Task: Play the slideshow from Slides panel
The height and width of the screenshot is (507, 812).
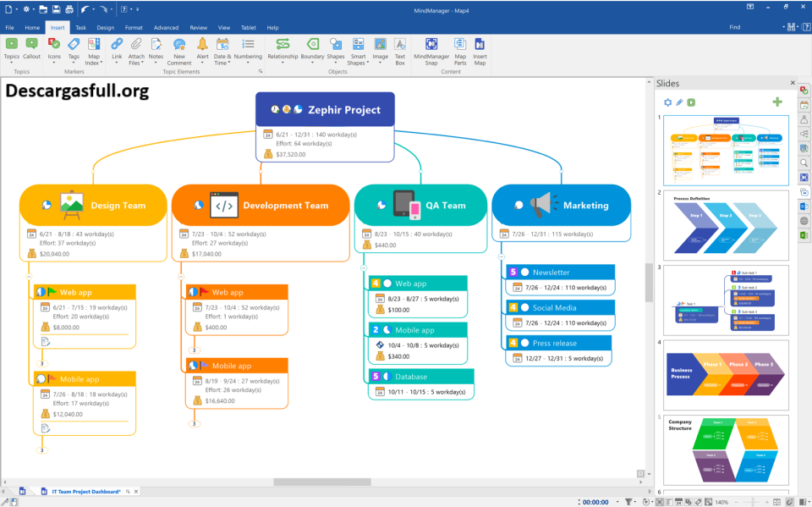Action: (691, 102)
